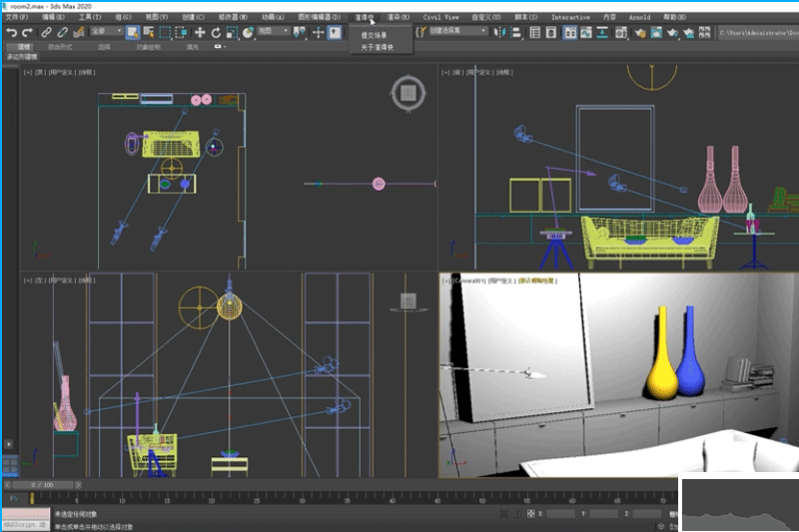Viewport: 799px width, 532px height.
Task: Toggle the Ribbon display button
Action: (570, 32)
